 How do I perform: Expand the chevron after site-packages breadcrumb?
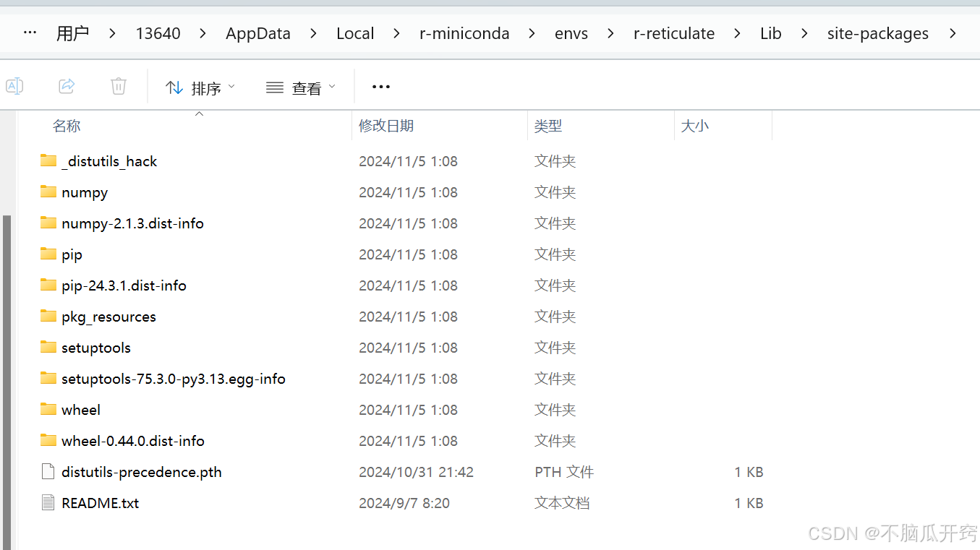pyautogui.click(x=953, y=33)
